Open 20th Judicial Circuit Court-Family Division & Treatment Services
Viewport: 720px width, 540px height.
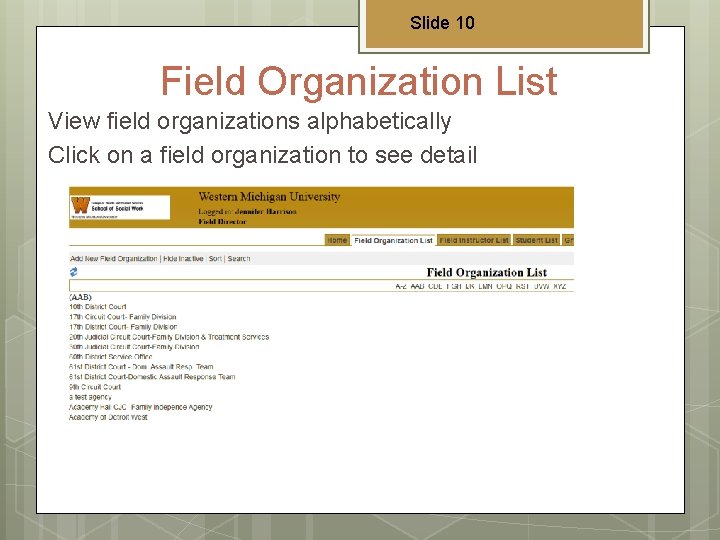point(169,337)
